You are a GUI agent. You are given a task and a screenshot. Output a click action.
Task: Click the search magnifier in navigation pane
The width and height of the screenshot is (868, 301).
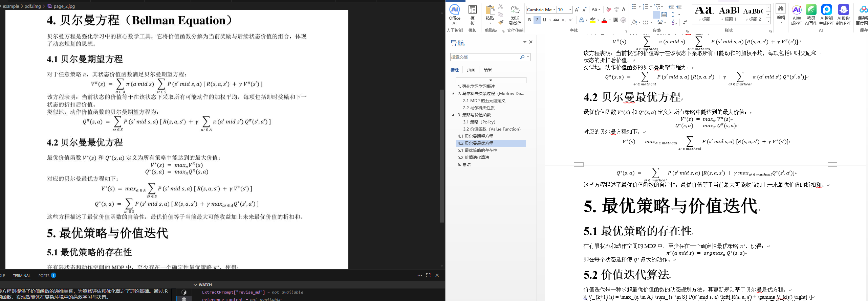point(522,57)
